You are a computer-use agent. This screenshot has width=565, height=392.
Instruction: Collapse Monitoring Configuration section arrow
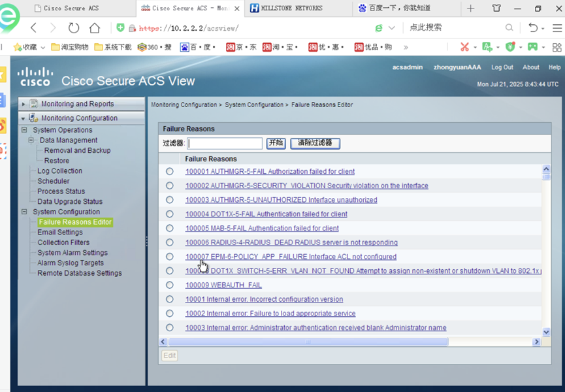point(23,118)
